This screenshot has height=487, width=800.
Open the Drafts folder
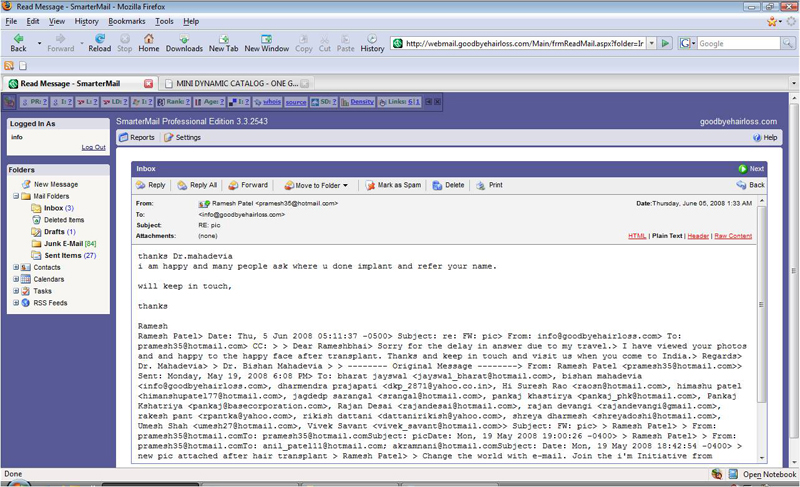coord(54,232)
